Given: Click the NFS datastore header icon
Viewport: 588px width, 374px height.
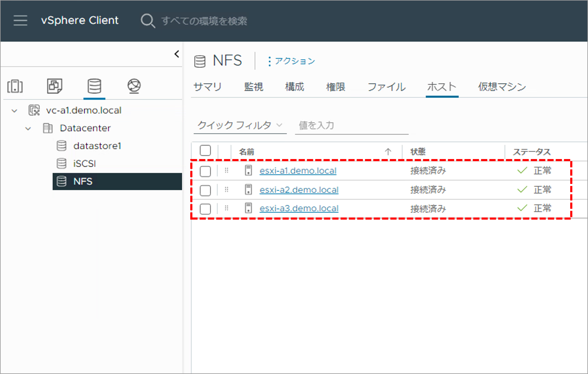Looking at the screenshot, I should 200,61.
